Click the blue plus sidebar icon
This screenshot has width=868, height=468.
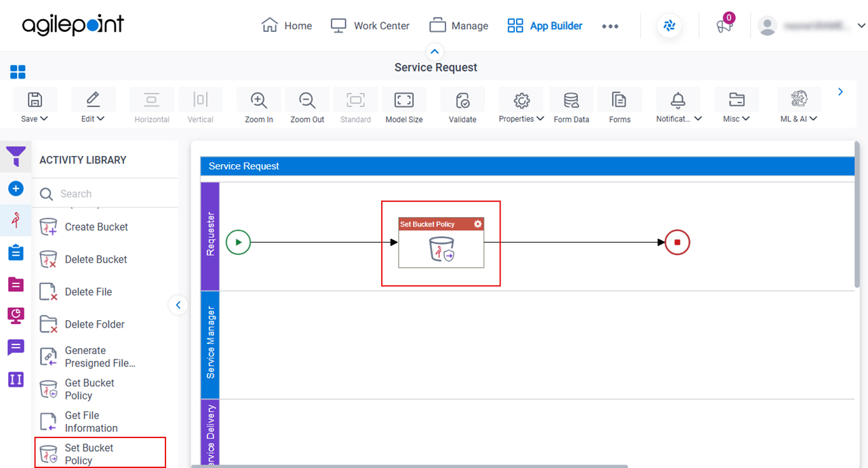pyautogui.click(x=16, y=189)
